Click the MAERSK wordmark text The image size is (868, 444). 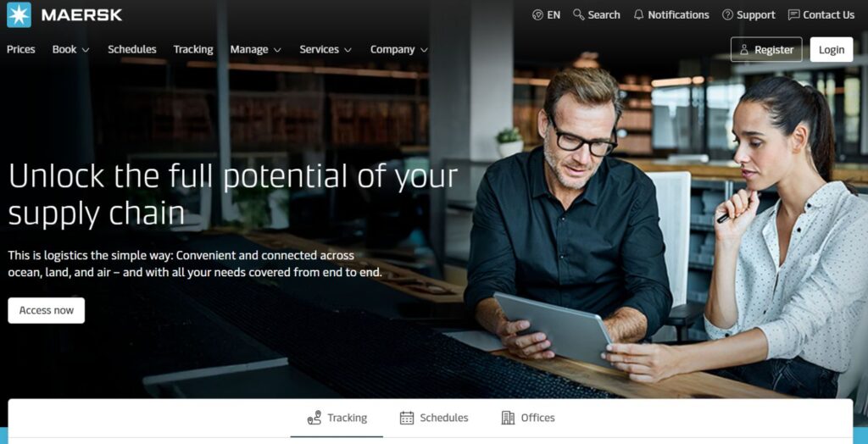(81, 15)
